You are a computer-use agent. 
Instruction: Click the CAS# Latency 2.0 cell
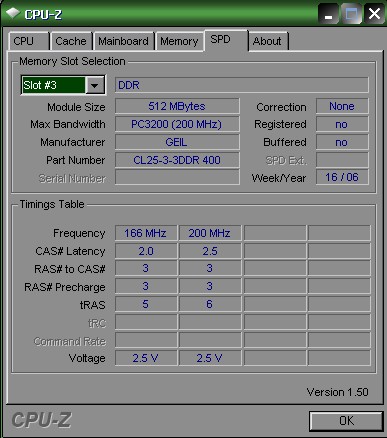click(146, 251)
